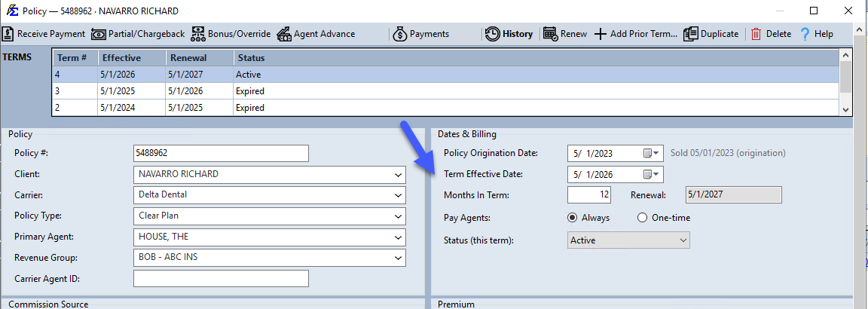This screenshot has height=309, width=868.
Task: Select the Always pay agents option
Action: tap(573, 218)
